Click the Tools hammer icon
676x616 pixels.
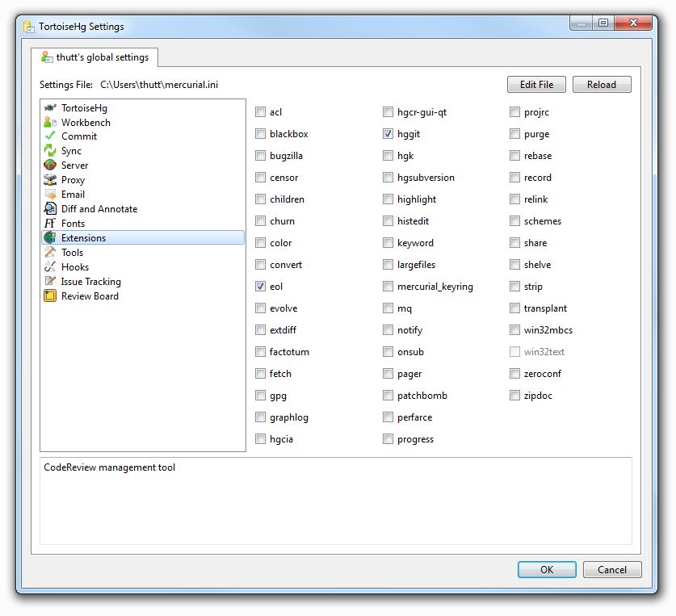(50, 252)
